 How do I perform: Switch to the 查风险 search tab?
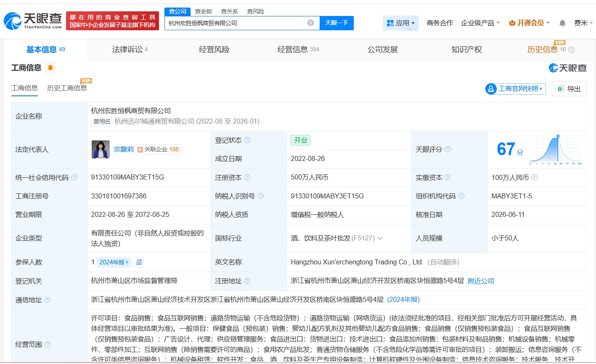pyautogui.click(x=256, y=11)
